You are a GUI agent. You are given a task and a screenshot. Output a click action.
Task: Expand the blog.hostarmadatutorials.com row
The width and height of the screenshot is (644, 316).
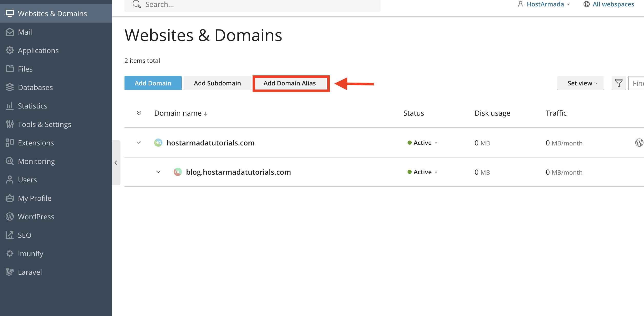tap(158, 172)
